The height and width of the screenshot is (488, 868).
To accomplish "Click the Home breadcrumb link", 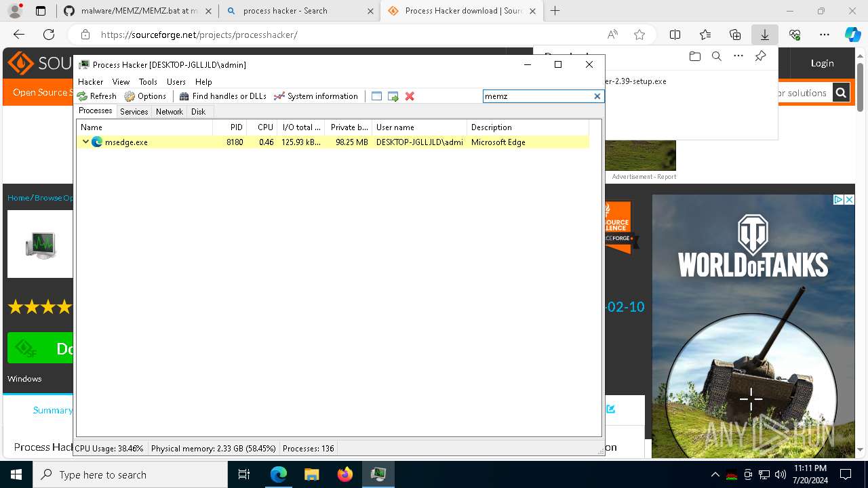I will (18, 198).
